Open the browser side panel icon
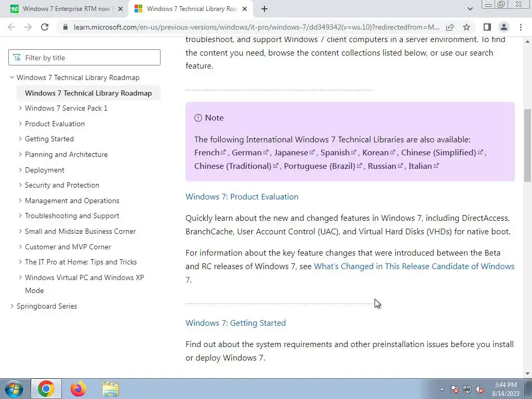This screenshot has height=399, width=532. (x=487, y=27)
